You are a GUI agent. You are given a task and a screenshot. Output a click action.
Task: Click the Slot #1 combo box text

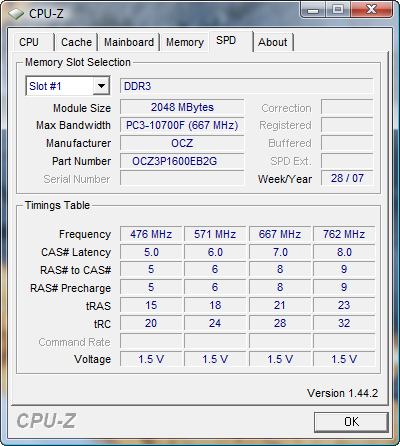click(x=45, y=86)
